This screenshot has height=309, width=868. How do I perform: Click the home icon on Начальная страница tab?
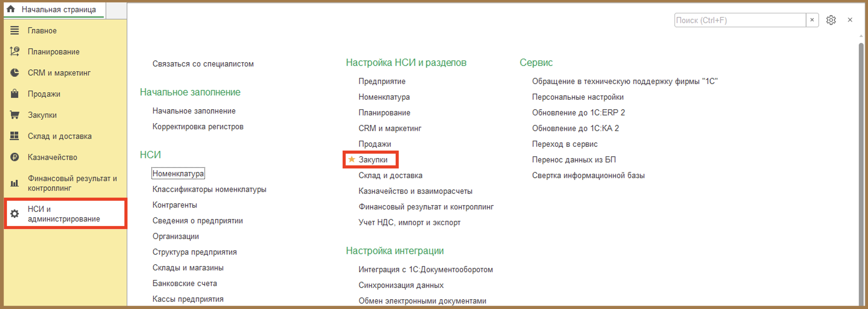point(11,9)
